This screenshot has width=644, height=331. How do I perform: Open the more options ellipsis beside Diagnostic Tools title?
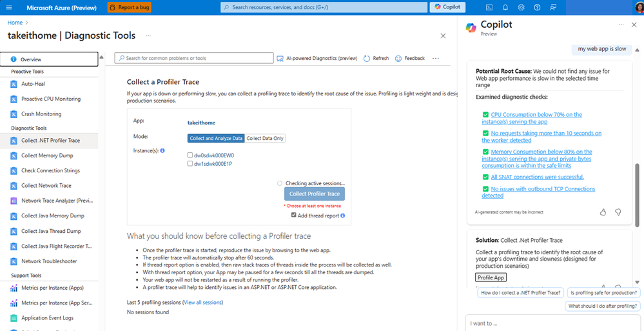tap(148, 35)
